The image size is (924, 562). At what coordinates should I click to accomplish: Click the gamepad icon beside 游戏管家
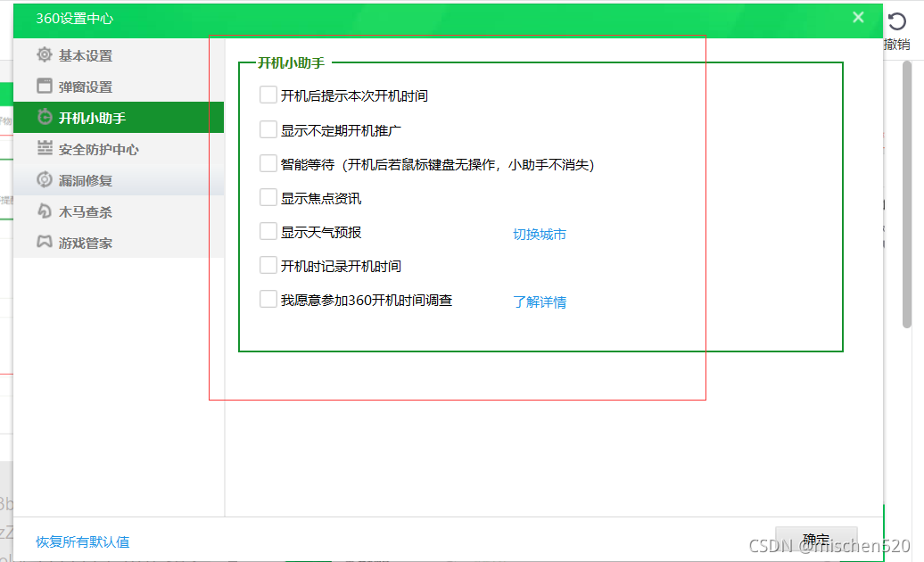point(45,242)
